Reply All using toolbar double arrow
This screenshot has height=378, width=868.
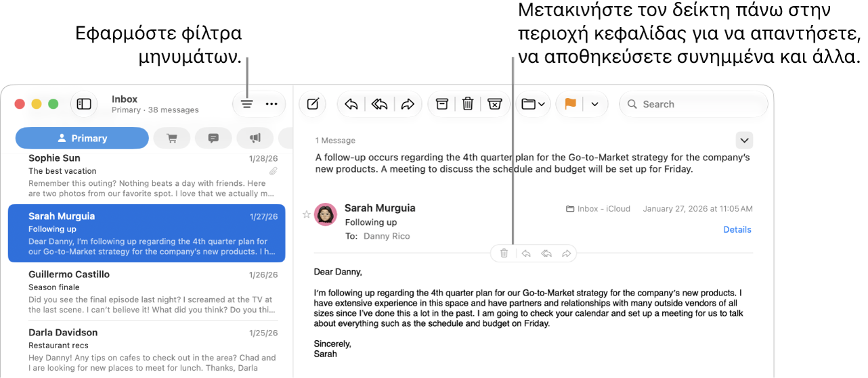pos(380,104)
